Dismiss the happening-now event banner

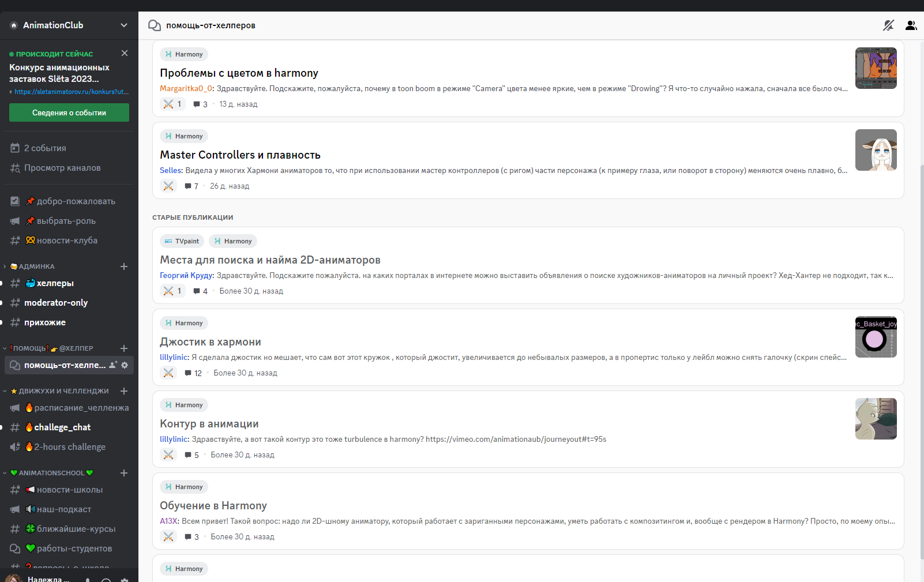click(x=125, y=53)
